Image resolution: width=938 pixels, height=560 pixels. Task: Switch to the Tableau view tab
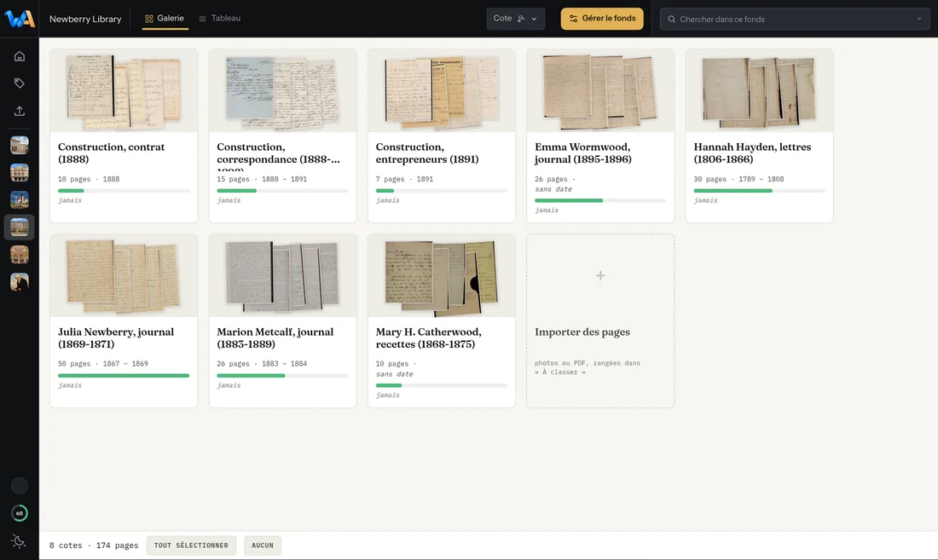(x=219, y=19)
